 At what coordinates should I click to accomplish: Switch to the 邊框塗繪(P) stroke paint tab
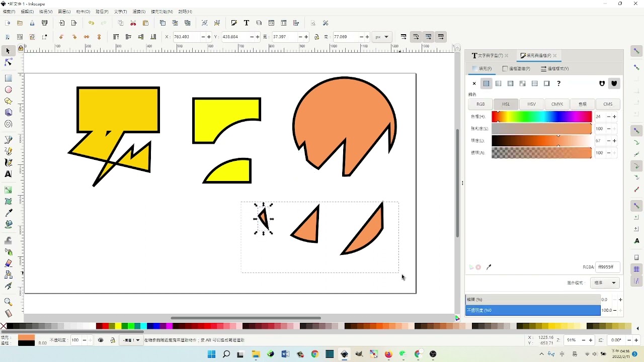[x=516, y=68]
